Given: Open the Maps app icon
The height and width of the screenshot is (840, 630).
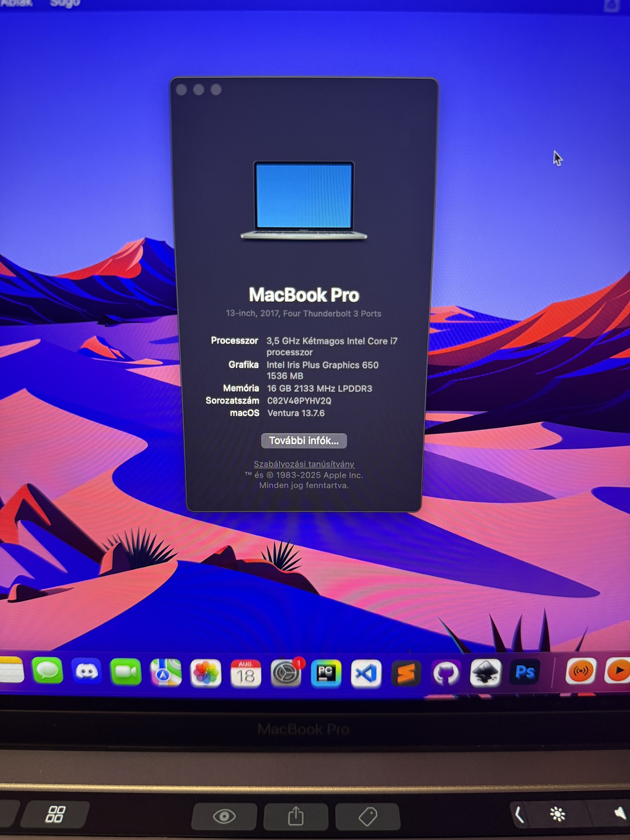Looking at the screenshot, I should tap(166, 672).
